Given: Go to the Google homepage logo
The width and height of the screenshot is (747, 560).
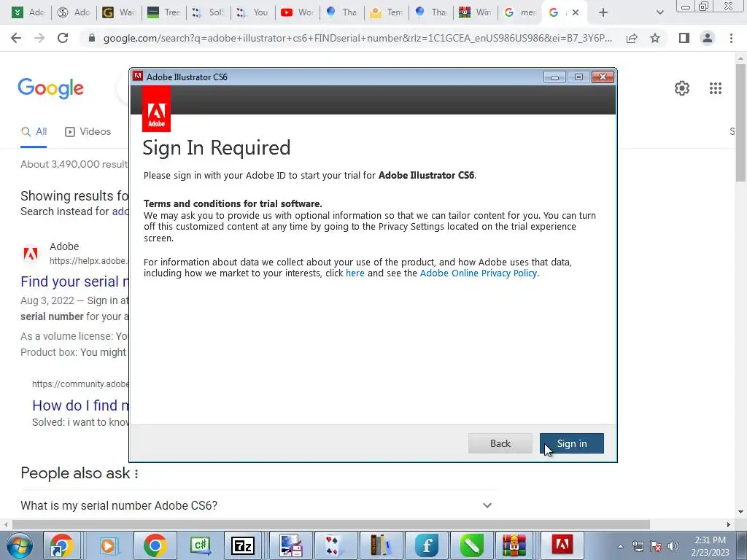Looking at the screenshot, I should [50, 88].
